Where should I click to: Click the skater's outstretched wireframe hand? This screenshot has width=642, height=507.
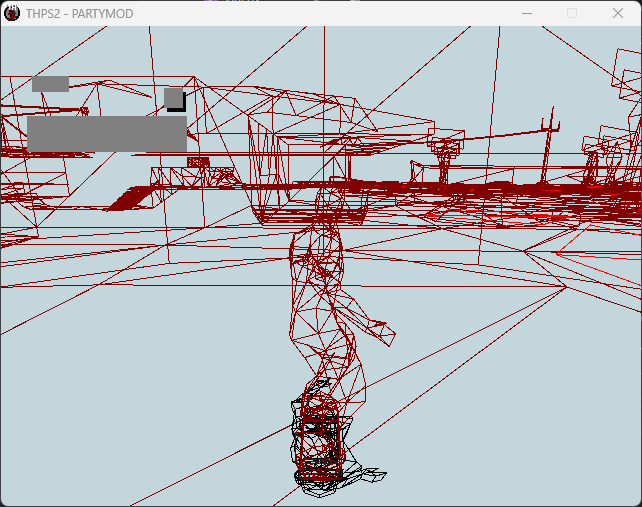tap(383, 333)
